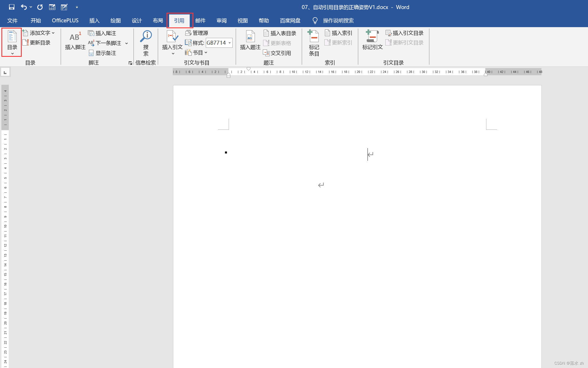Open the 视图 (View) tab
The width and height of the screenshot is (588, 368).
pyautogui.click(x=243, y=21)
